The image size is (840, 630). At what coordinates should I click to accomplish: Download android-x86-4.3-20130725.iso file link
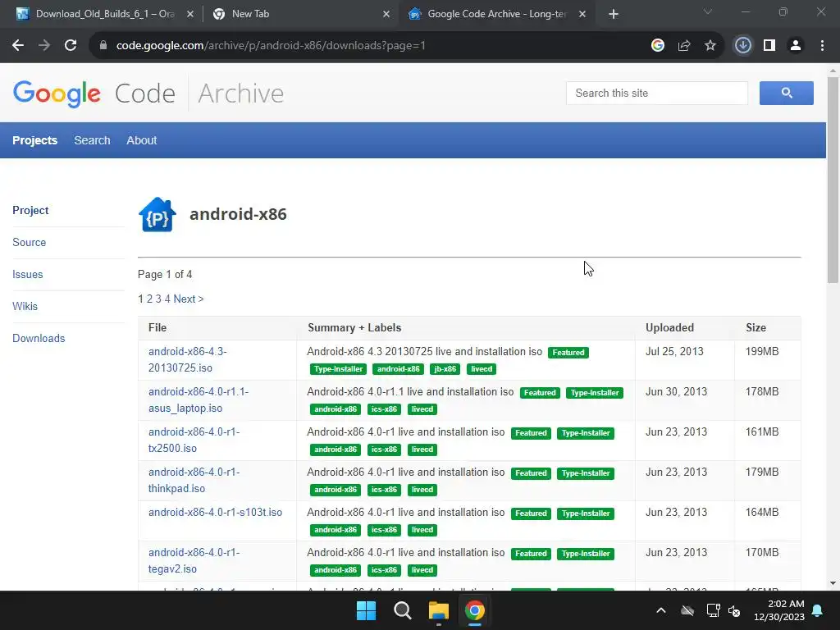pos(188,359)
